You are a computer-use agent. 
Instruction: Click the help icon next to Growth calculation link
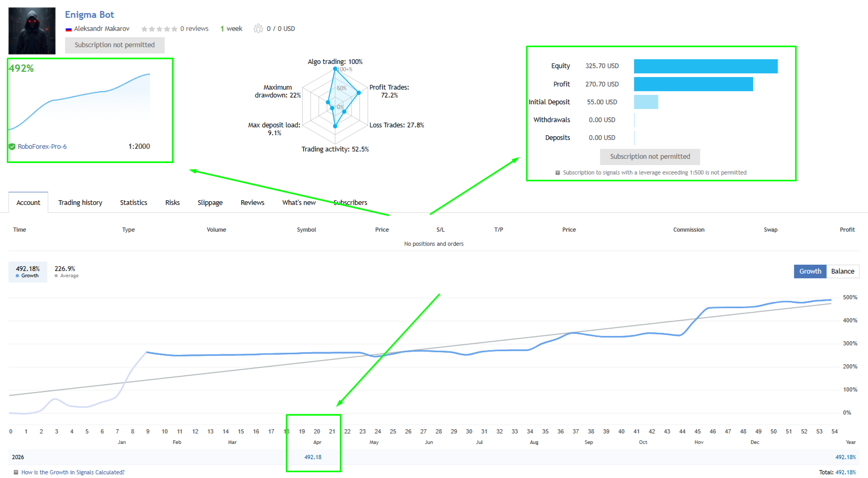point(16,472)
